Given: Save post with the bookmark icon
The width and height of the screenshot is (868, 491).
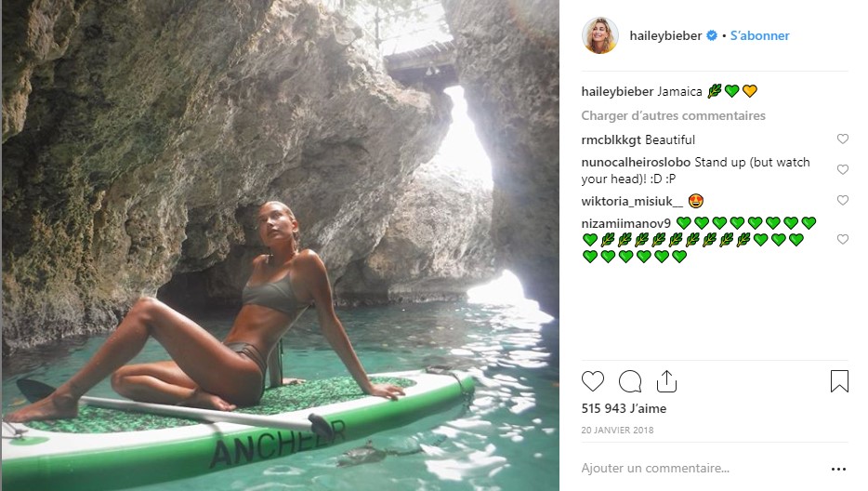Looking at the screenshot, I should (839, 381).
